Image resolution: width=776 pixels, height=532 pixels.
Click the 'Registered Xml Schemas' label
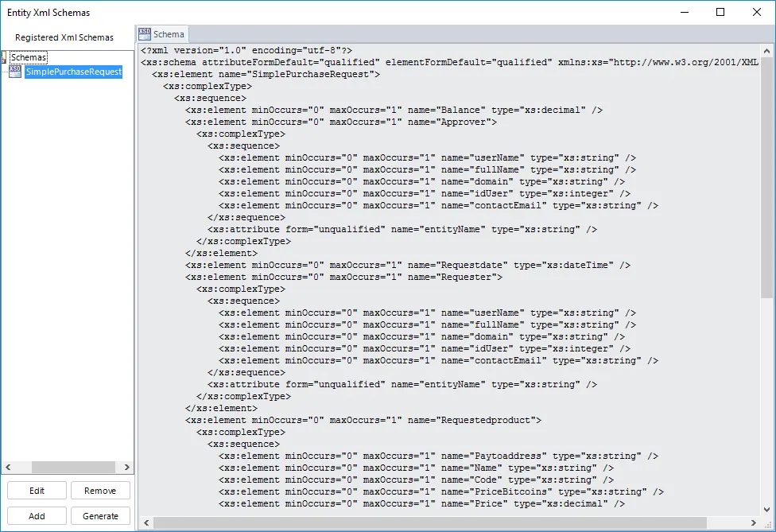pos(64,37)
